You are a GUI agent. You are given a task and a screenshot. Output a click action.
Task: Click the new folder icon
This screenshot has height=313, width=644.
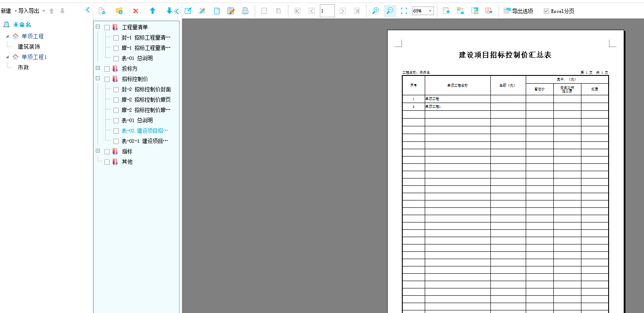tap(119, 11)
